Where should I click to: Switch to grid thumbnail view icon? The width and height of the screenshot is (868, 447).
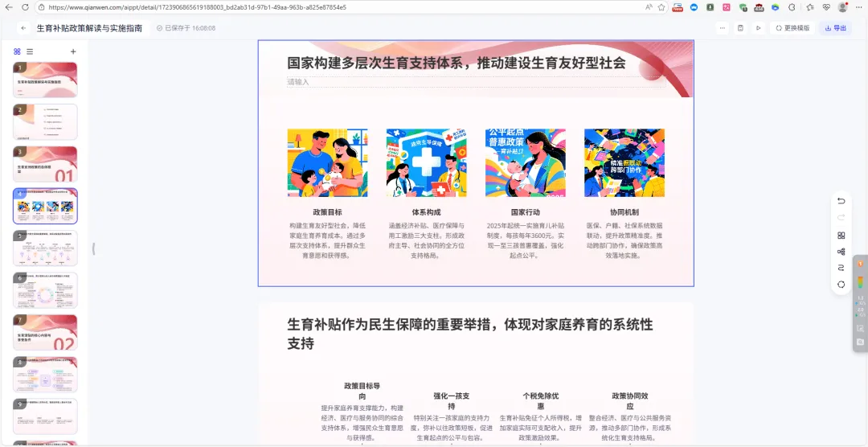17,51
